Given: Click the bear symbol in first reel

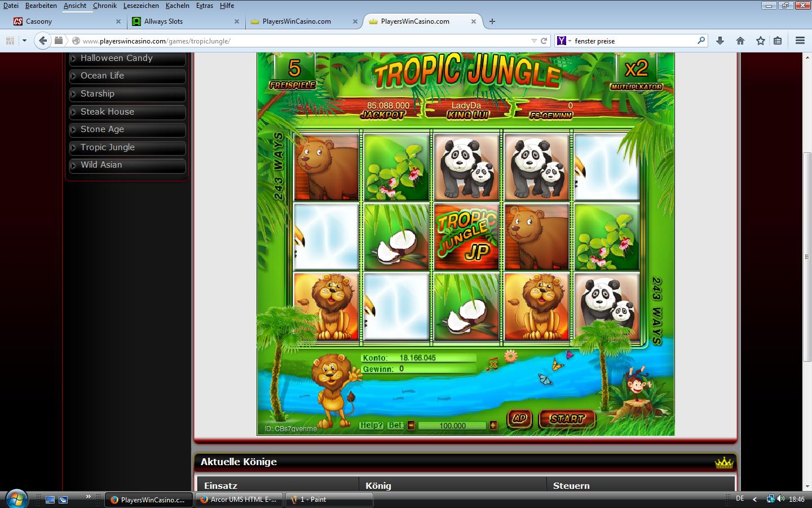Looking at the screenshot, I should click(x=326, y=168).
